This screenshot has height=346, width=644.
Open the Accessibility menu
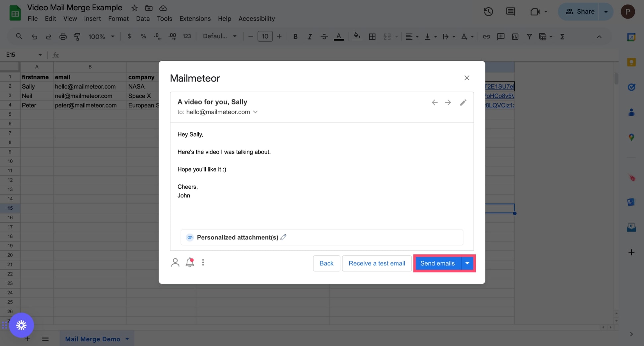(256, 19)
